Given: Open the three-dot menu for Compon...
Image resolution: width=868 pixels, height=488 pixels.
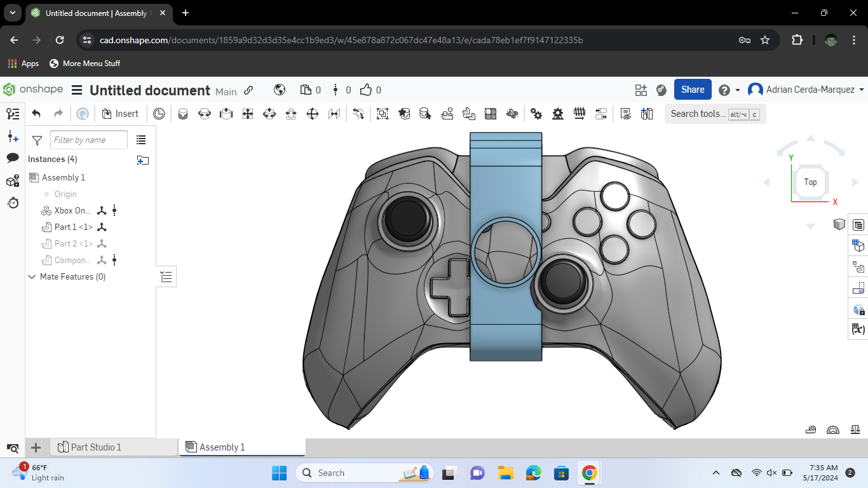Looking at the screenshot, I should click(x=114, y=260).
